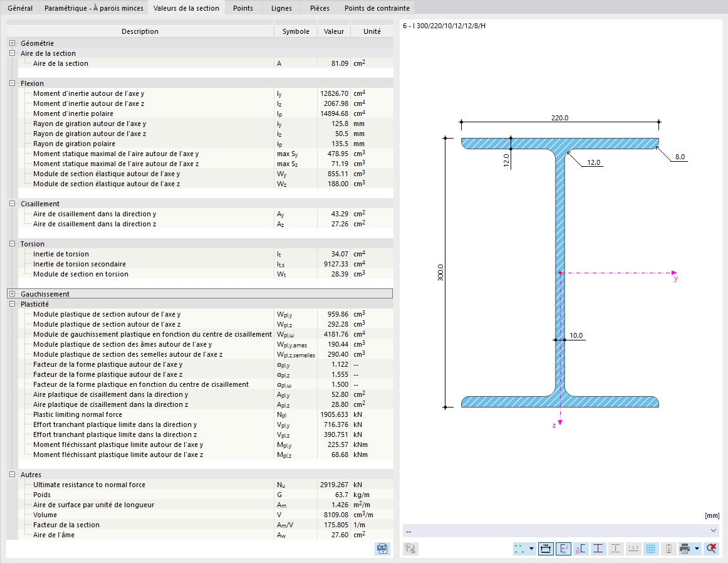Click the section title '6 - I 300/220/10/12/12/8/H'
The width and height of the screenshot is (728, 563).
tap(444, 26)
